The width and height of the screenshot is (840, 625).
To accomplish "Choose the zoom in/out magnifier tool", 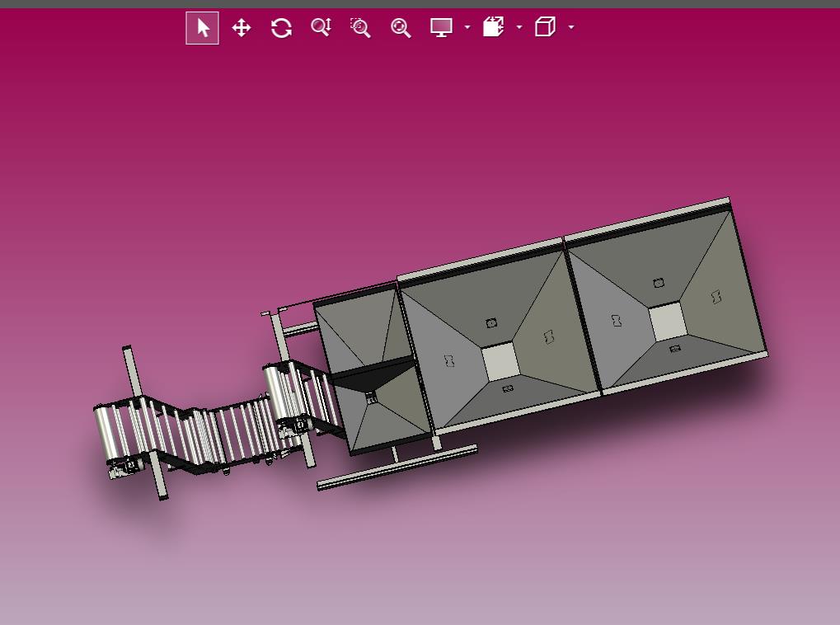I will (321, 27).
